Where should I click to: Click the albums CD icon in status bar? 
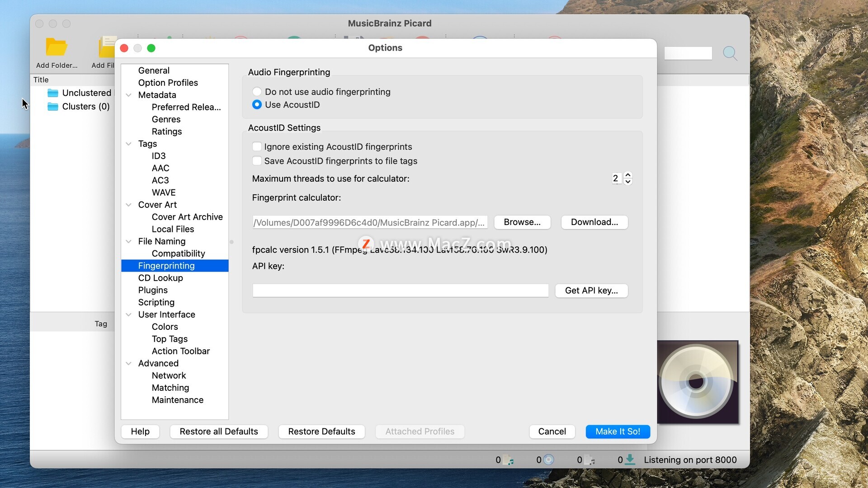click(x=548, y=460)
